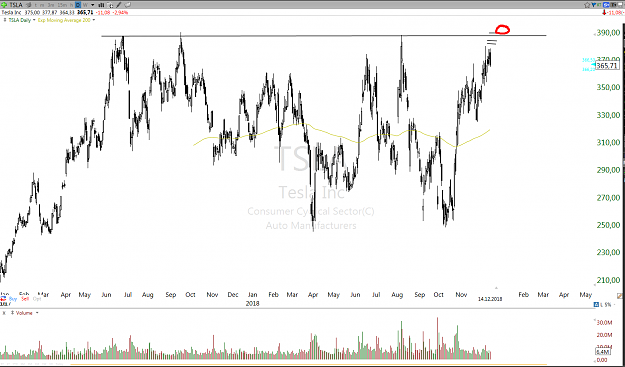Click the 390,00 price axis label

609,32
